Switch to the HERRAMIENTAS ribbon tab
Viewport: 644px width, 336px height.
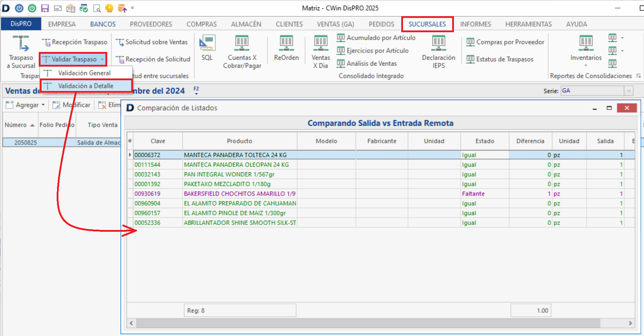pyautogui.click(x=529, y=24)
